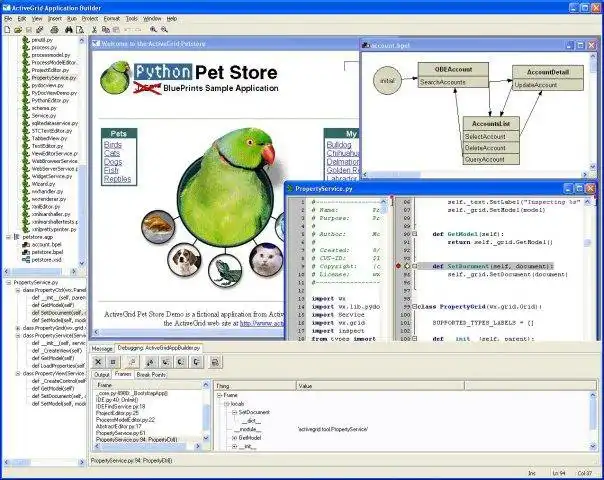Viewport: 604px width, 480px height.
Task: Collapse the locals node in Thing tree
Action: click(x=226, y=404)
